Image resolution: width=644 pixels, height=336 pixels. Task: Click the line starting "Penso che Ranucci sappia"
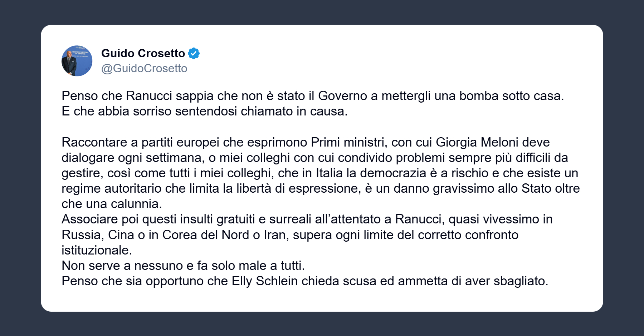312,96
